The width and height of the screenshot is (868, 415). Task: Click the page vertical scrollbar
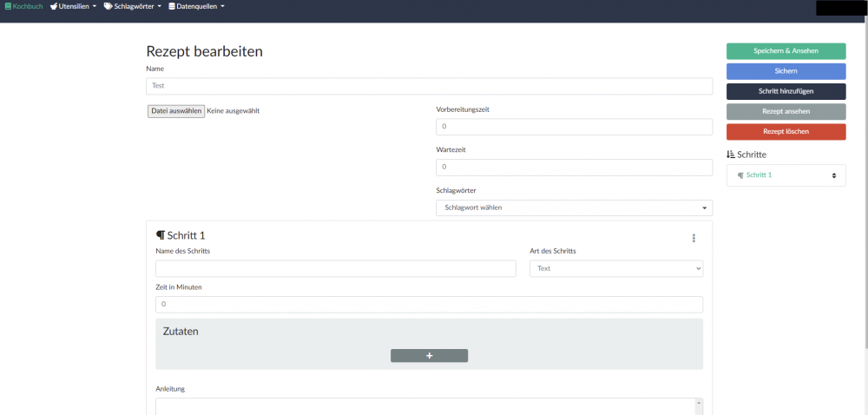(x=865, y=182)
